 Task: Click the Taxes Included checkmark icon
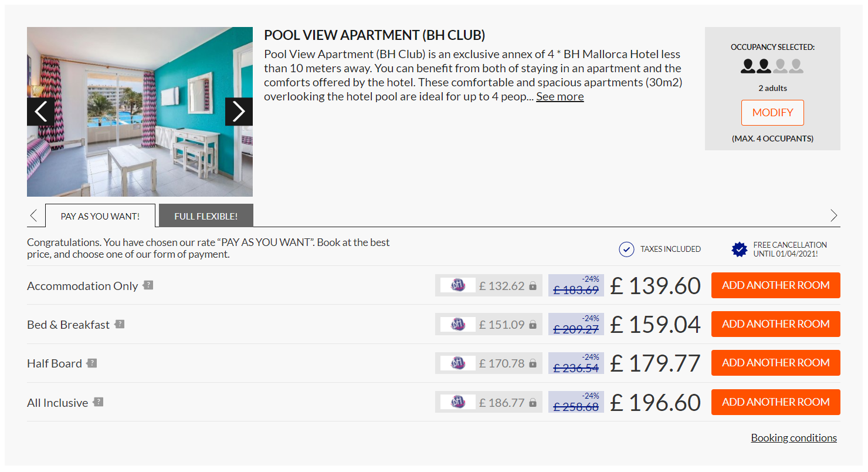click(626, 250)
